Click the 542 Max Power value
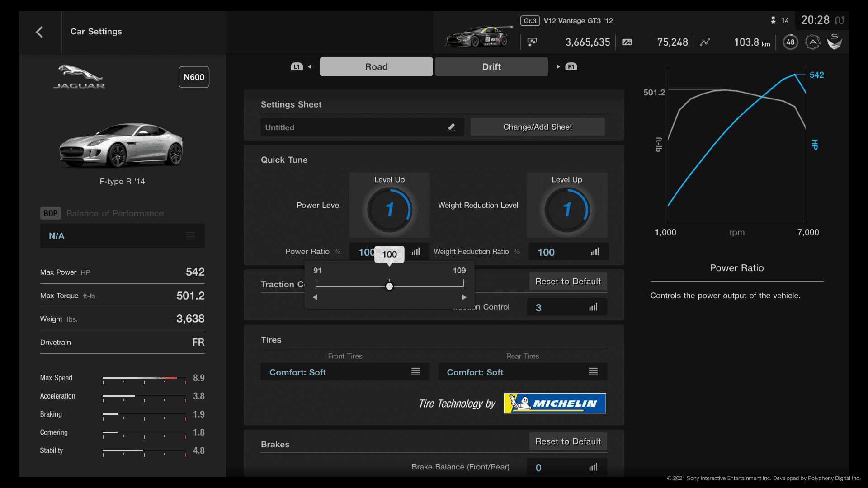This screenshot has width=868, height=488. tap(195, 272)
